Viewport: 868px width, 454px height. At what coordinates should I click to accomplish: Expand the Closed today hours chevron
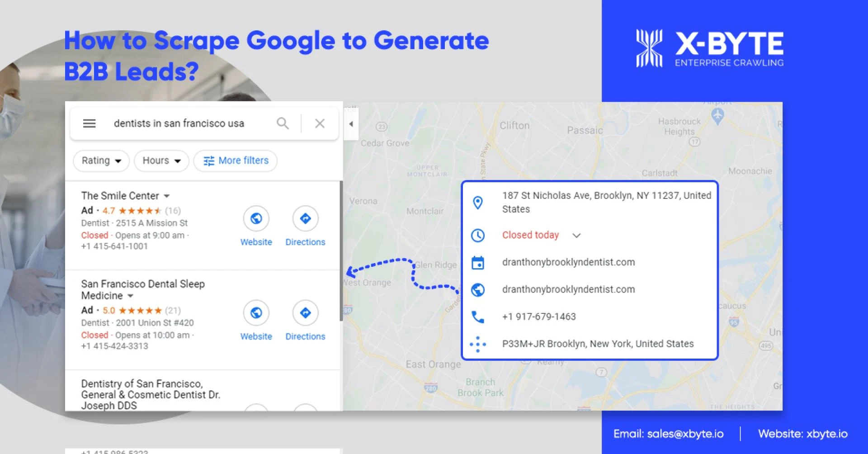click(576, 236)
